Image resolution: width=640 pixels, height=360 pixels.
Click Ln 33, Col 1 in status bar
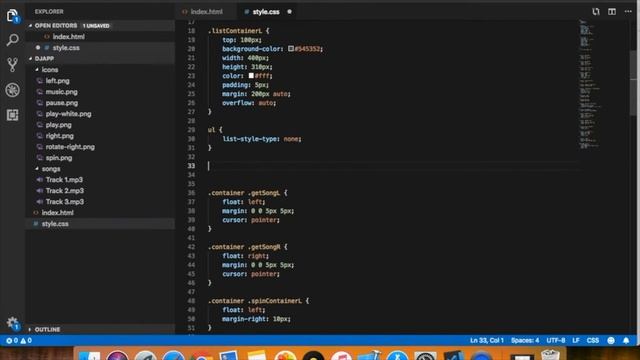tap(487, 340)
